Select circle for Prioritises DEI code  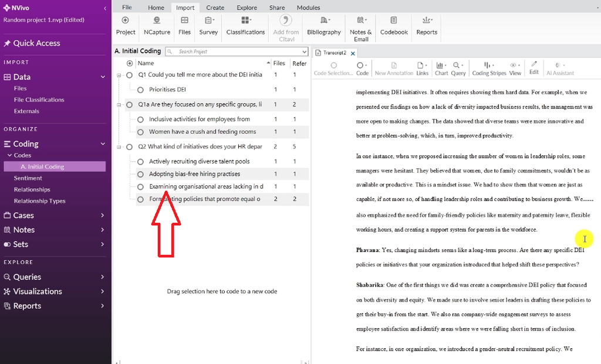(141, 90)
